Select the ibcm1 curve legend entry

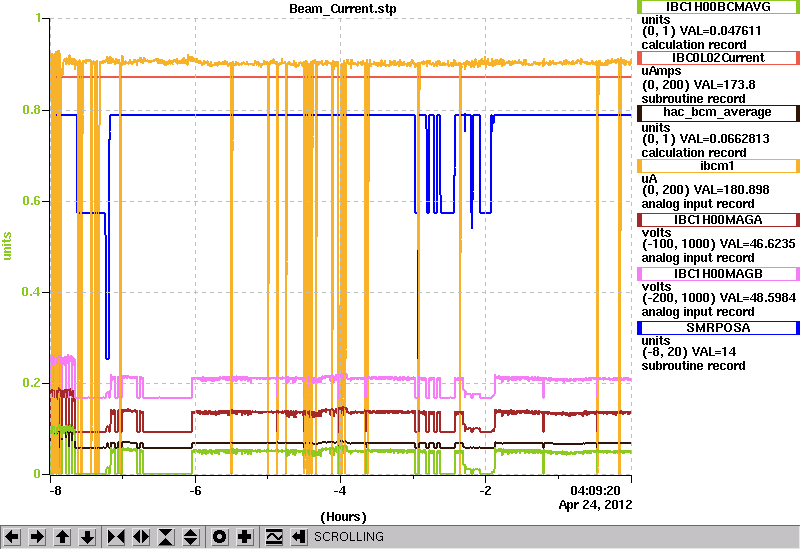[718, 166]
